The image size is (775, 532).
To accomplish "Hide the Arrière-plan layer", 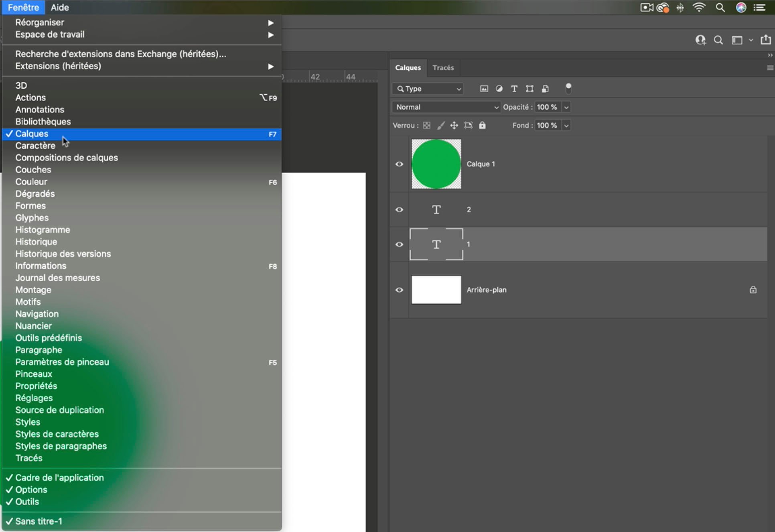I will pos(399,290).
